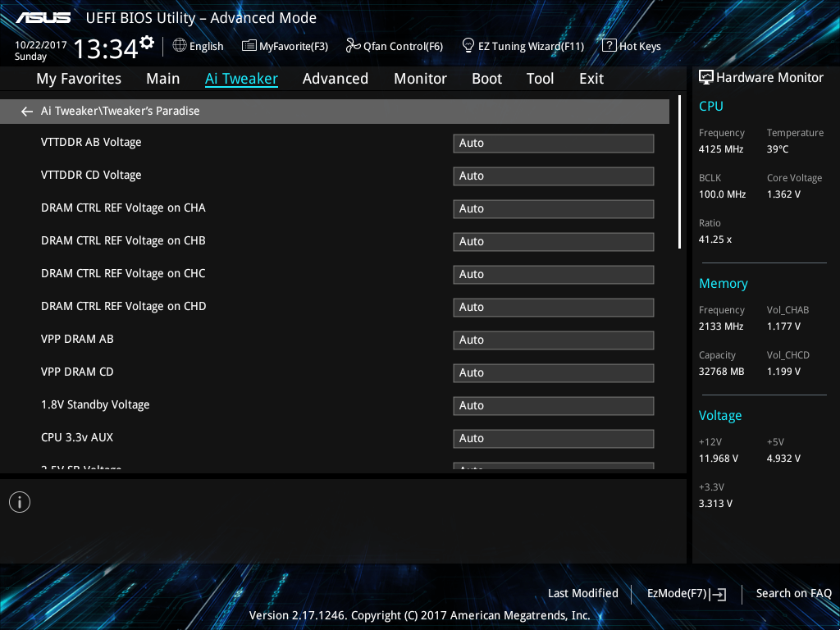Viewport: 840px width, 630px height.
Task: Set DRAM CTRL REF Voltage on CHB field
Action: pos(554,242)
